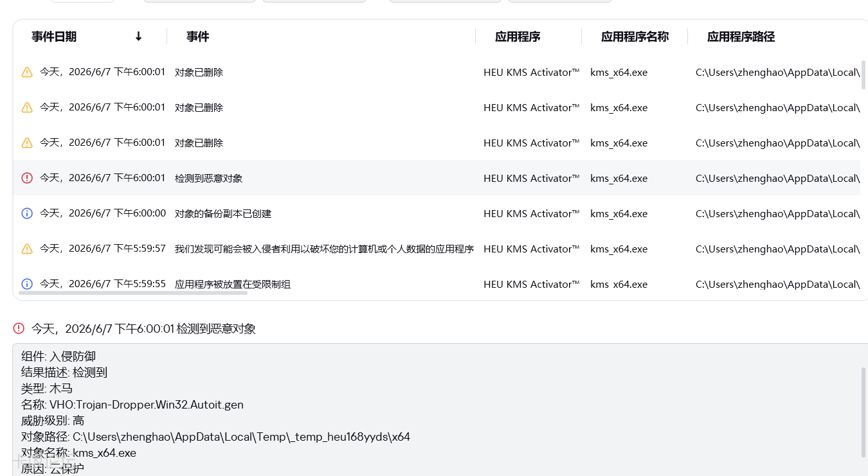This screenshot has width=868, height=476.
Task: Click the 原因: 云保护 detail line
Action: coord(53,469)
